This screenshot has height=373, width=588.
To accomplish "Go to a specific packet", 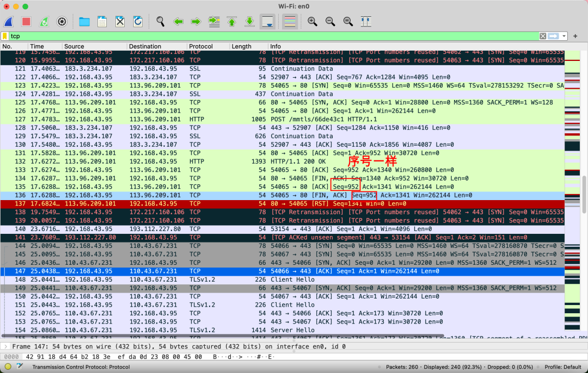I will coord(214,22).
